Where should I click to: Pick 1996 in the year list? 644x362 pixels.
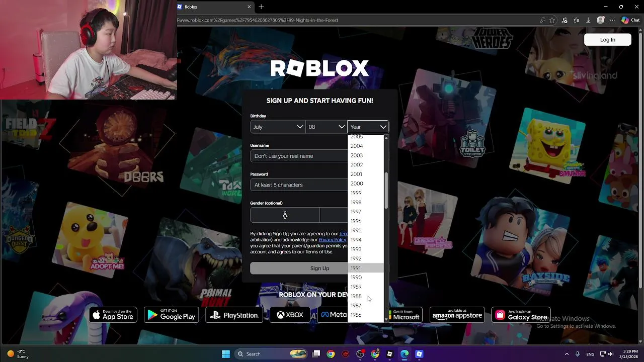[x=366, y=221]
